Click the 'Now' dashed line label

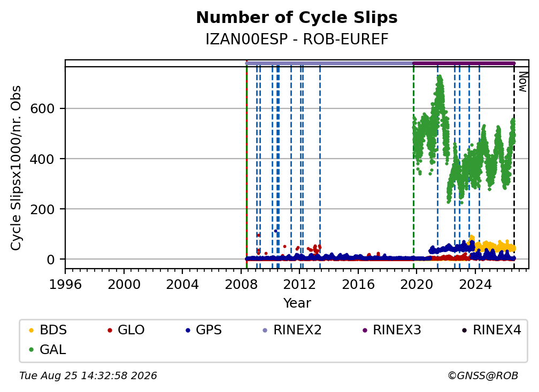pos(523,82)
